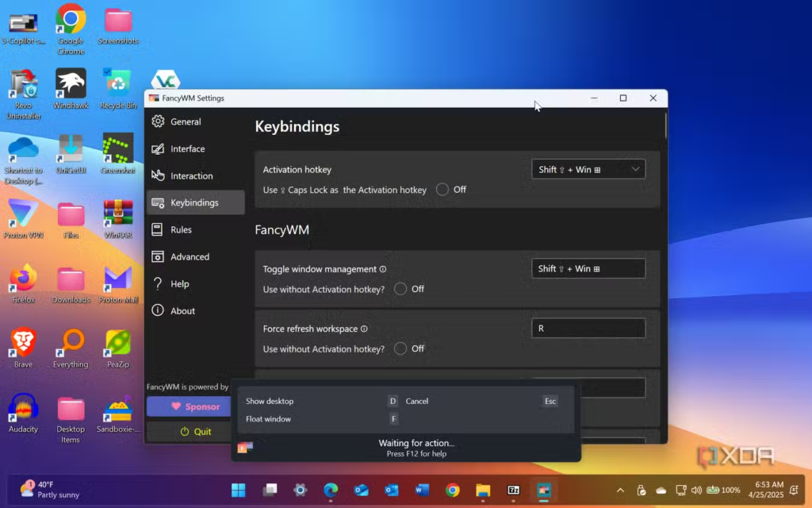
Task: Click the 7-Zip icon on taskbar
Action: coord(514,490)
